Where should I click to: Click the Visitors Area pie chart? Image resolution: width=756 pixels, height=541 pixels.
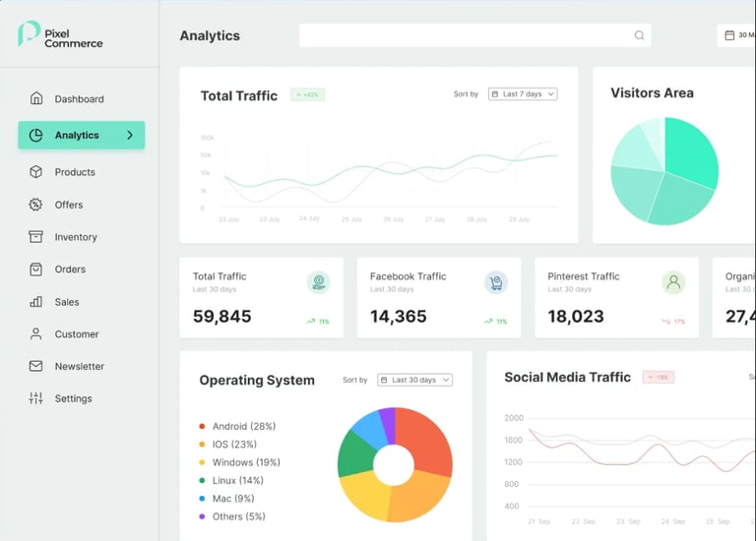[664, 171]
